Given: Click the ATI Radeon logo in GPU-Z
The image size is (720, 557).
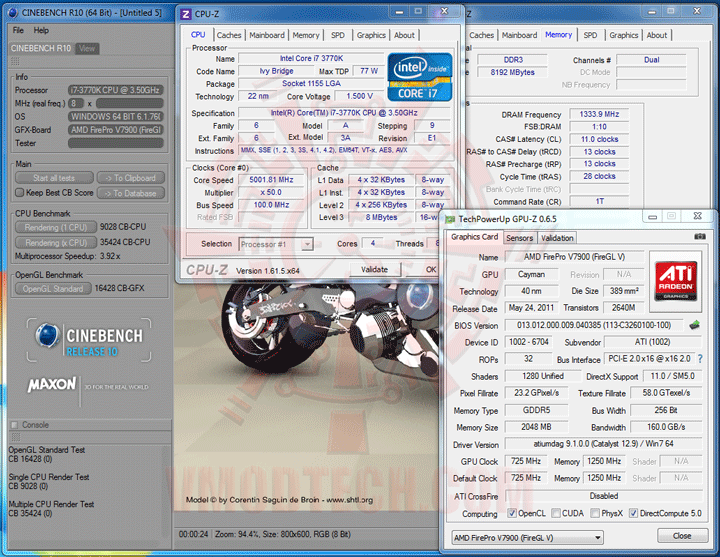Looking at the screenshot, I should (x=676, y=281).
